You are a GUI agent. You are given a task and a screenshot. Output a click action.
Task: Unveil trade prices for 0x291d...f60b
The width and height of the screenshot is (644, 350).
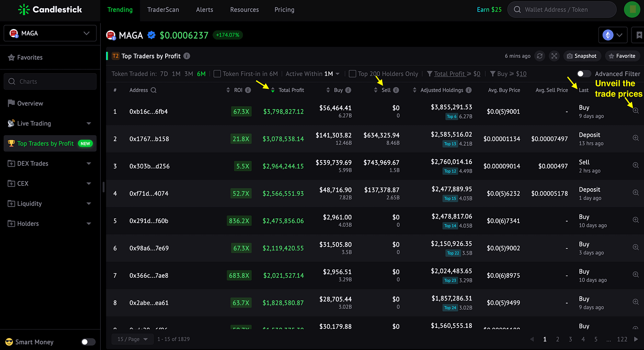636,220
